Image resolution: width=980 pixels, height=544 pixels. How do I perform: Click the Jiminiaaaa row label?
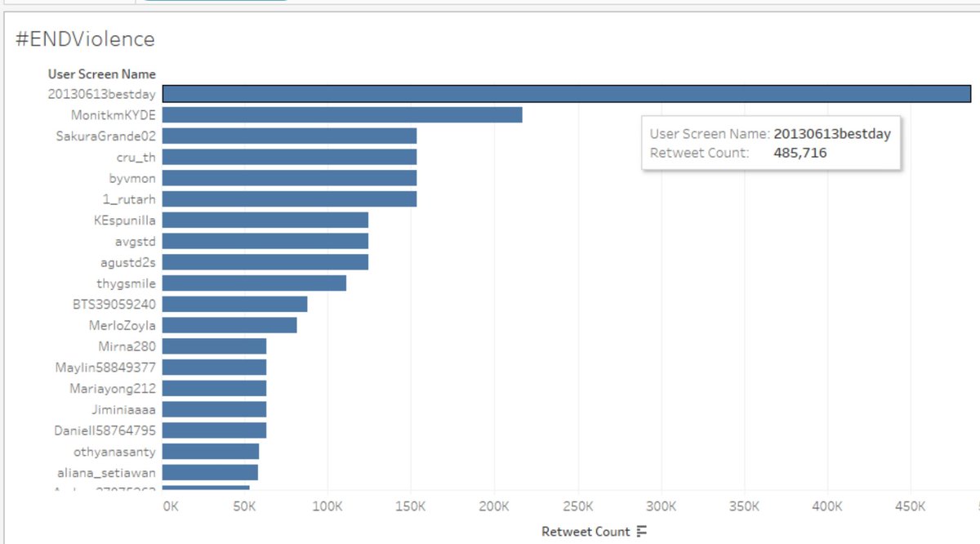pos(123,409)
